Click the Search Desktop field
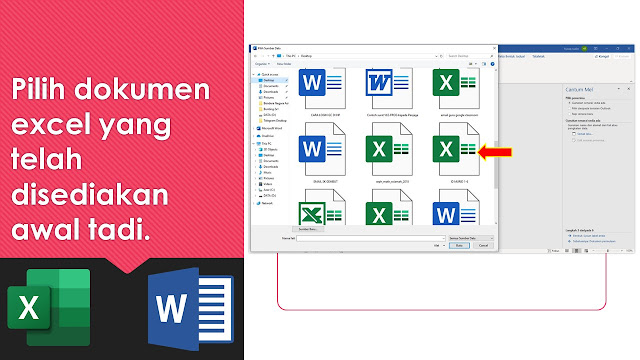 (470, 56)
